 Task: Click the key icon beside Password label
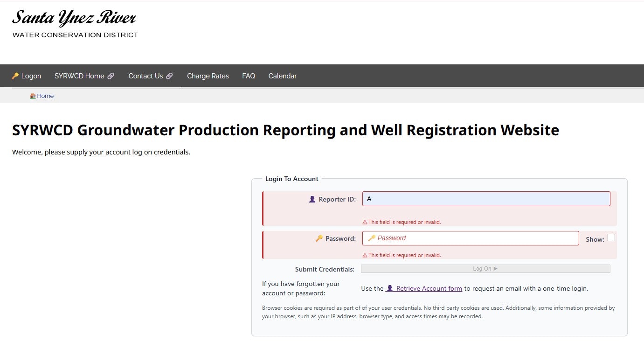[x=319, y=238]
